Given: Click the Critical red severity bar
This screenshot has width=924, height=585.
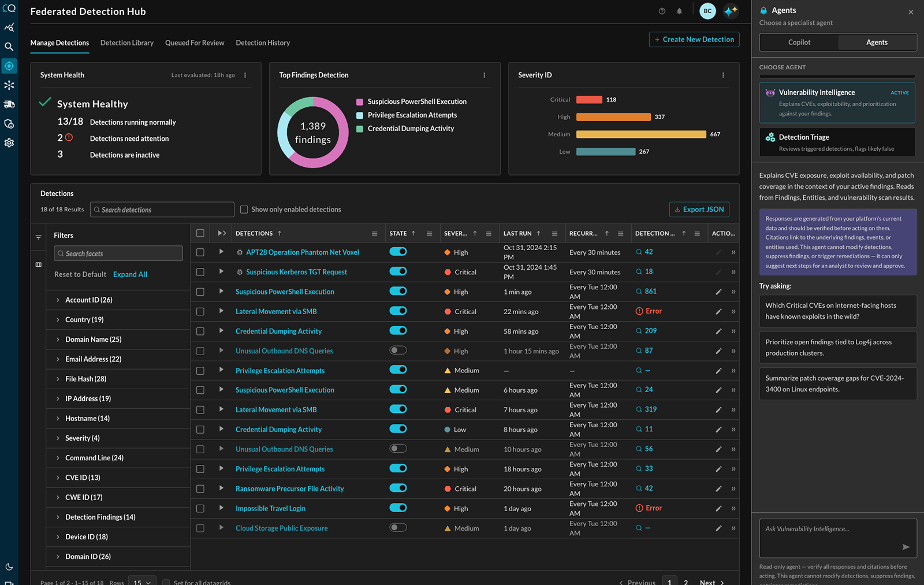Looking at the screenshot, I should click(x=589, y=100).
